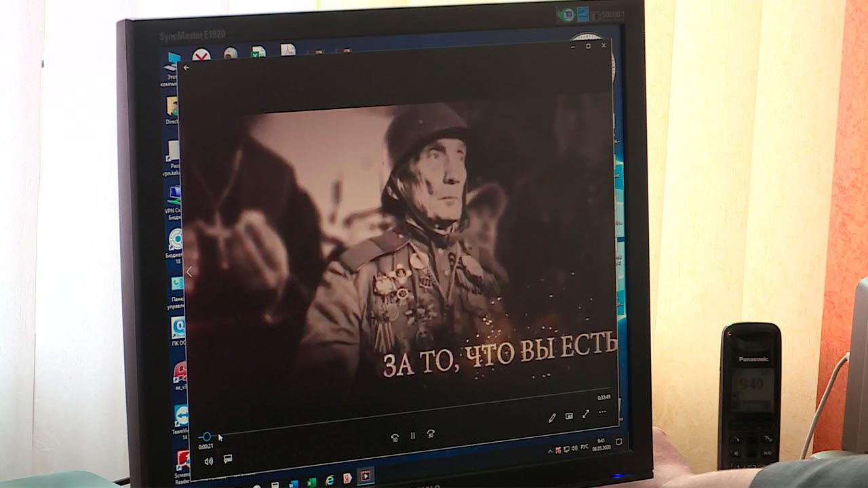
Task: Click the total duration 0:33:49 label
Action: (x=604, y=397)
